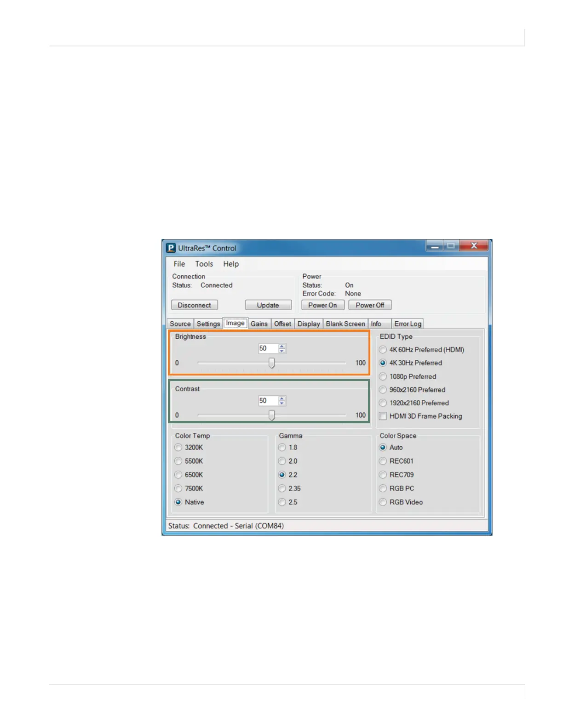The height and width of the screenshot is (728, 563).
Task: Click the UltraRes Control app icon in title bar
Action: [171, 248]
